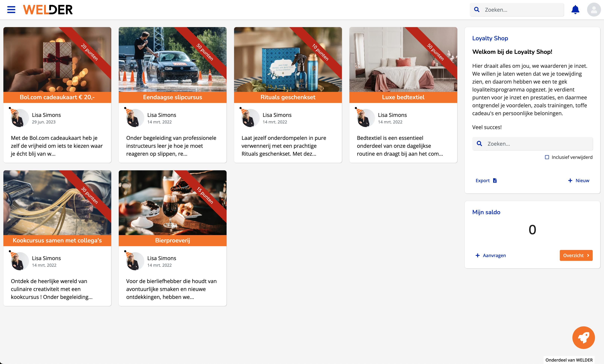Click the WELDER logo

tap(48, 10)
